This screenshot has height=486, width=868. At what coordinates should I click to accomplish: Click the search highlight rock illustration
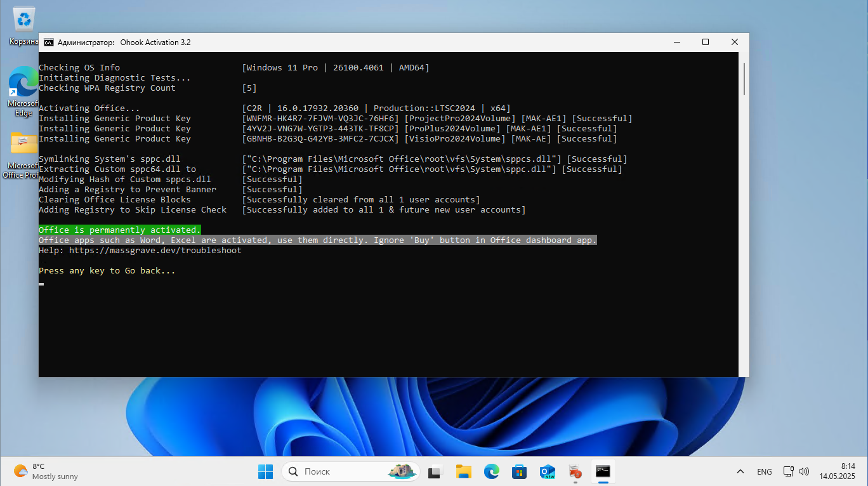click(x=403, y=471)
